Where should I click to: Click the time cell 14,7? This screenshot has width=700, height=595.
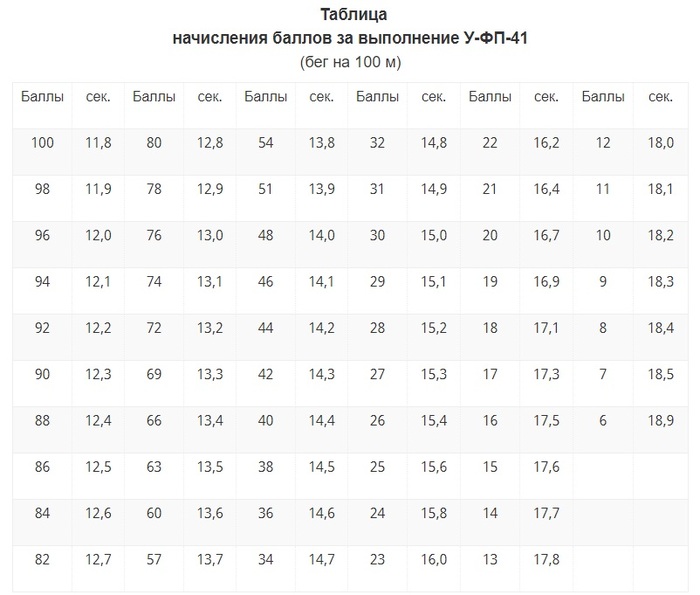click(321, 559)
